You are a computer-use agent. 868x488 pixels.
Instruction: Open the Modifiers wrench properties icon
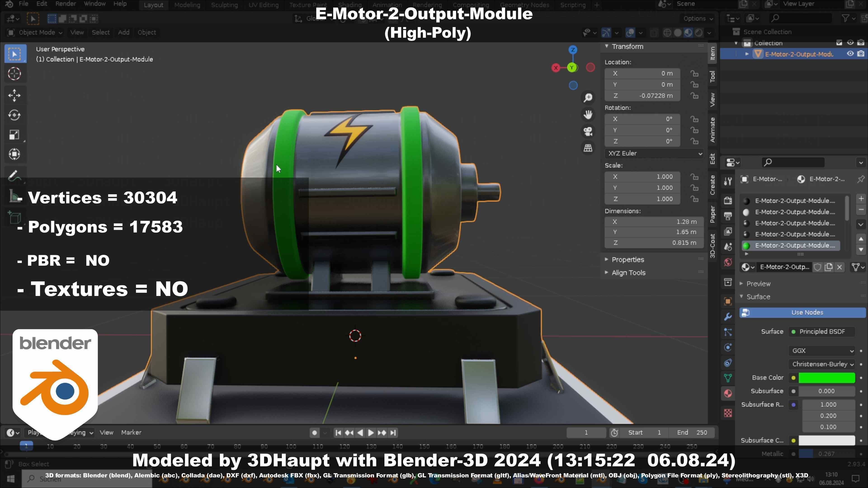point(728,317)
